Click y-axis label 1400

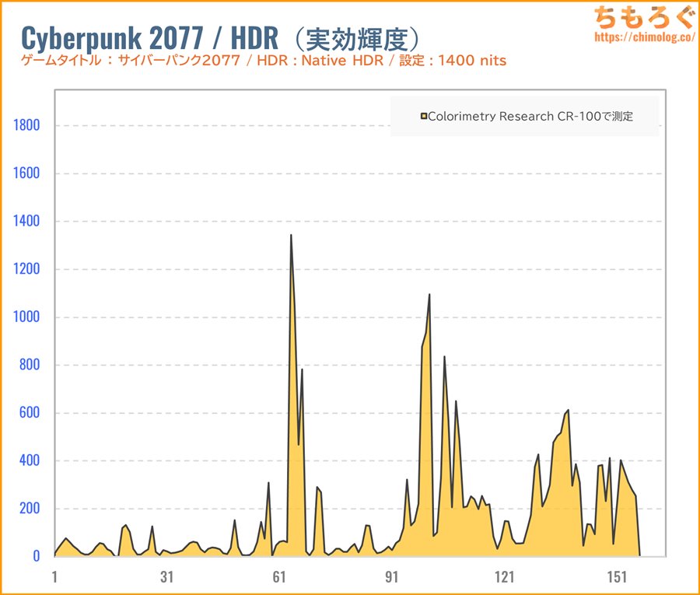[x=26, y=221]
